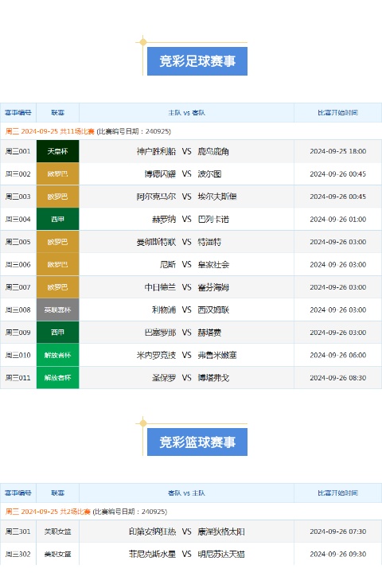Select match number 周三302
Image resolution: width=382 pixels, height=588 pixels.
18,555
